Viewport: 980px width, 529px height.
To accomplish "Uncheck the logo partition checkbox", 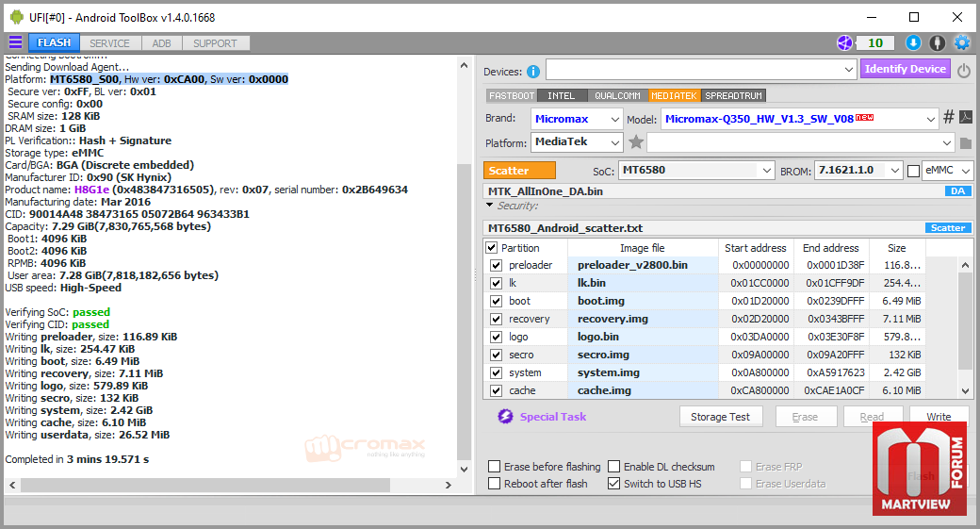I will click(497, 337).
